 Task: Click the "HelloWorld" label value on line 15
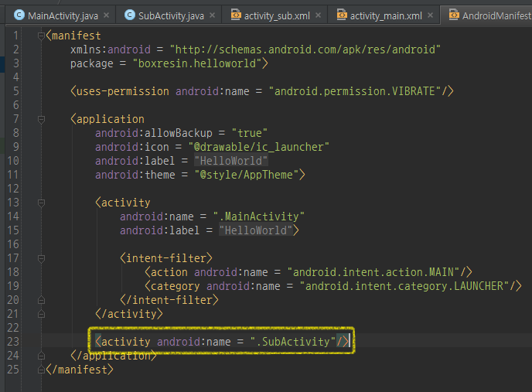[x=255, y=230]
